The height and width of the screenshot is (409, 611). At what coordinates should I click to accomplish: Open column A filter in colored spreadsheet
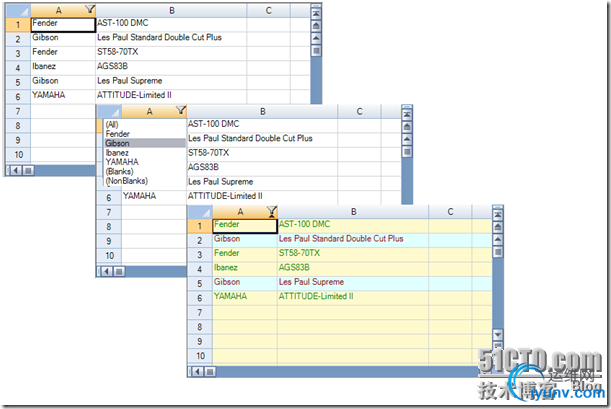(x=272, y=212)
